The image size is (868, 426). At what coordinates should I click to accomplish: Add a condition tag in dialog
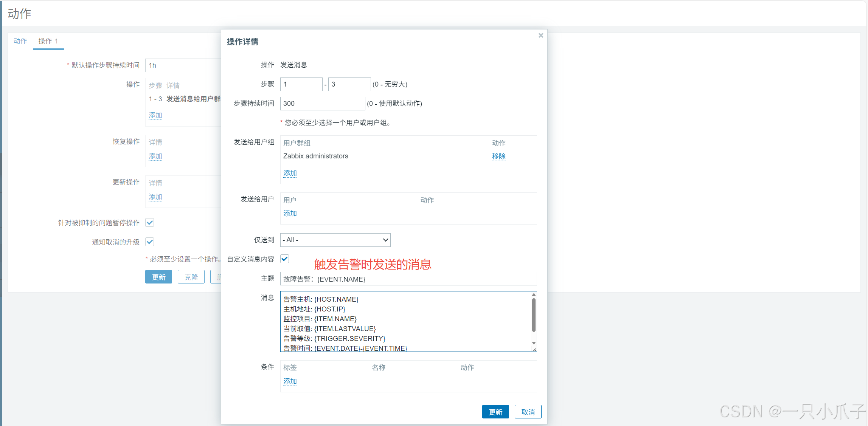(290, 381)
